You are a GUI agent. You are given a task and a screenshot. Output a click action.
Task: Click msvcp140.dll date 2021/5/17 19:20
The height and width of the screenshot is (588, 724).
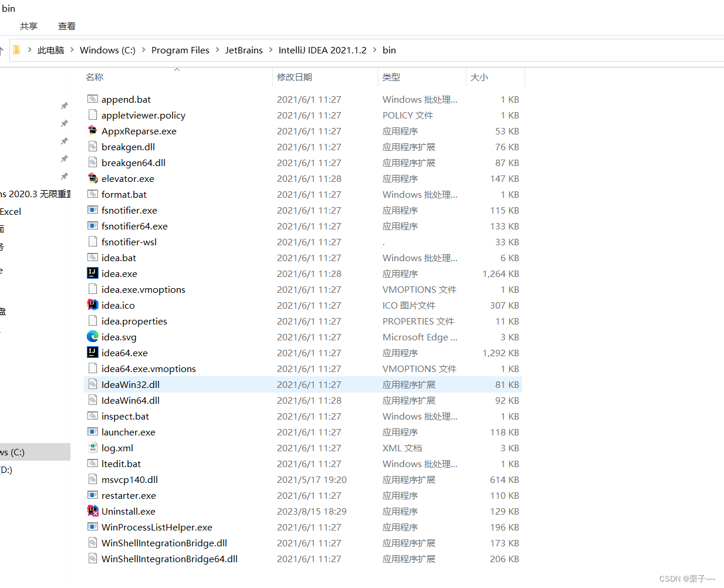pos(312,479)
